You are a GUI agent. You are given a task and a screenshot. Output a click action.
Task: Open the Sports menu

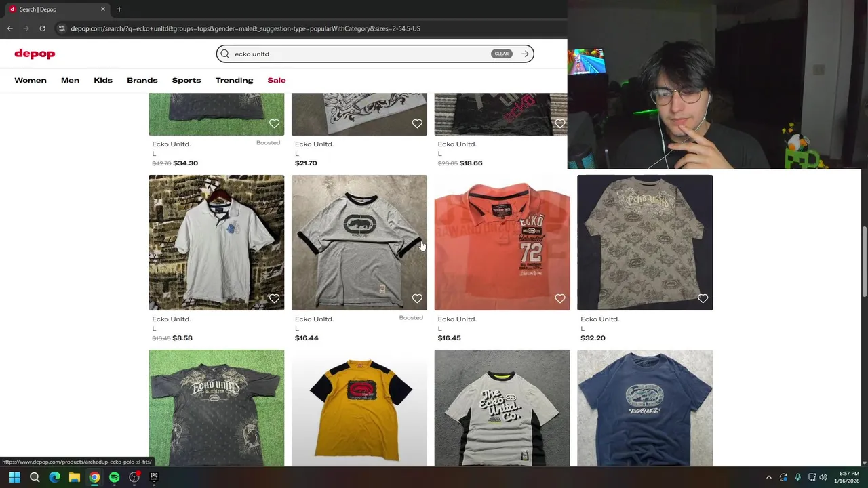(x=186, y=80)
